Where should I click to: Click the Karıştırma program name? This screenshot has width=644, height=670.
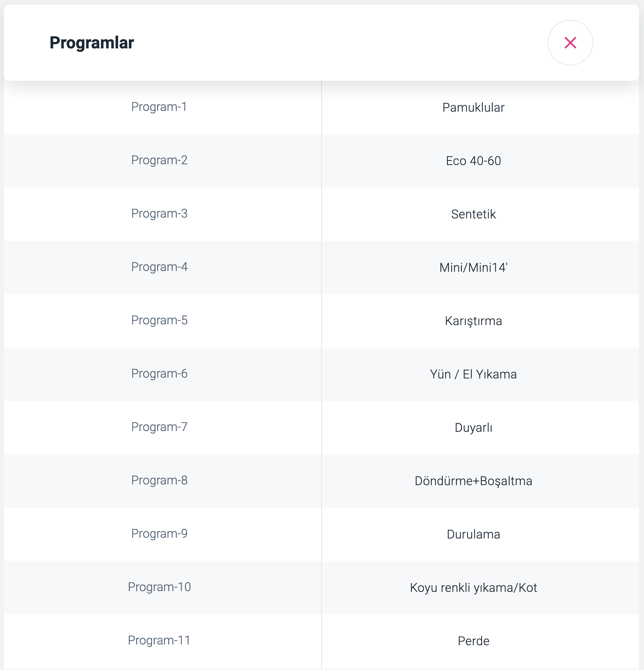(x=473, y=321)
